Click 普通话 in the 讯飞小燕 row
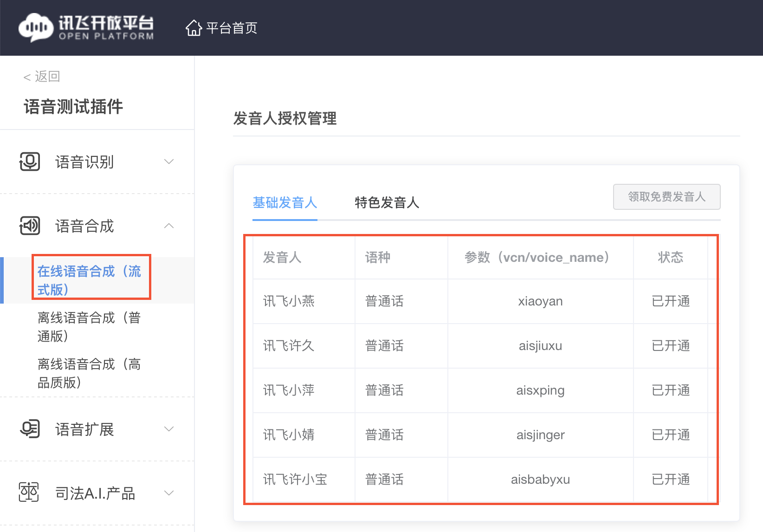 [x=384, y=301]
